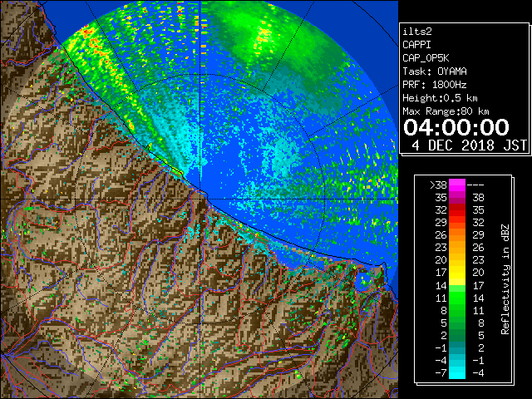Click the 'Task: OYAMA' line
Image resolution: width=532 pixels, height=399 pixels.
point(435,71)
